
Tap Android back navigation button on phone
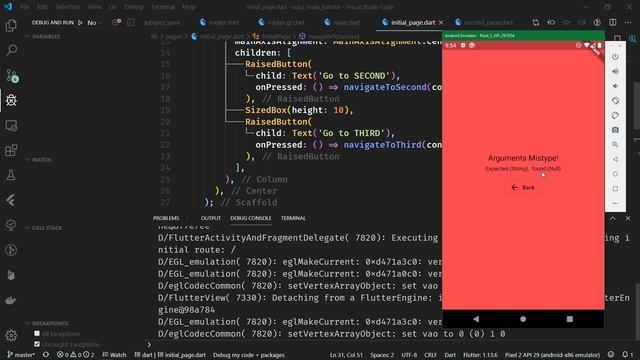pyautogui.click(x=476, y=319)
